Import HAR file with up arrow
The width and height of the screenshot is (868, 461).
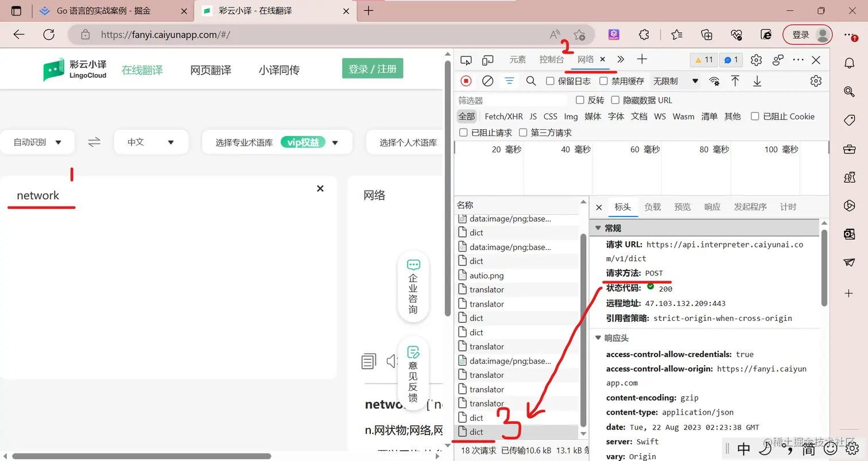[735, 81]
